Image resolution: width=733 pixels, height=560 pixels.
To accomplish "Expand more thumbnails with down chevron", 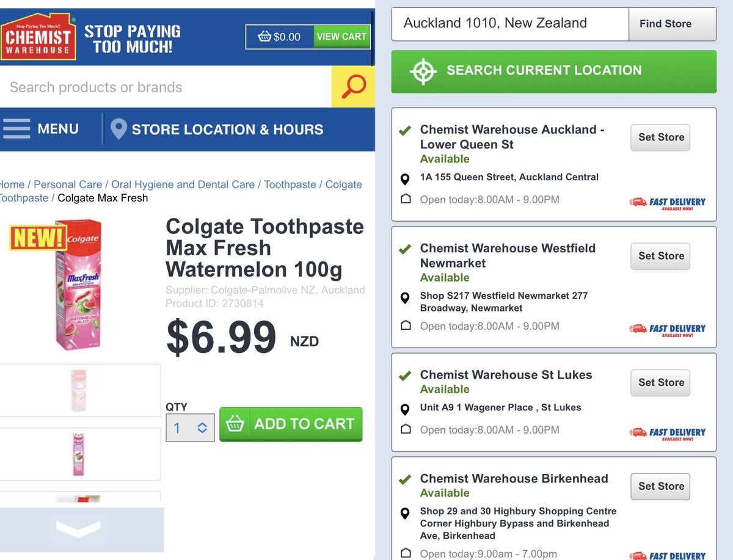I will click(78, 529).
